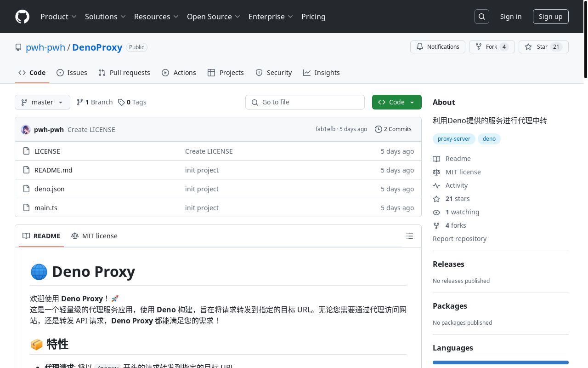Fork the DenoProxy repository
The image size is (588, 368).
[492, 47]
